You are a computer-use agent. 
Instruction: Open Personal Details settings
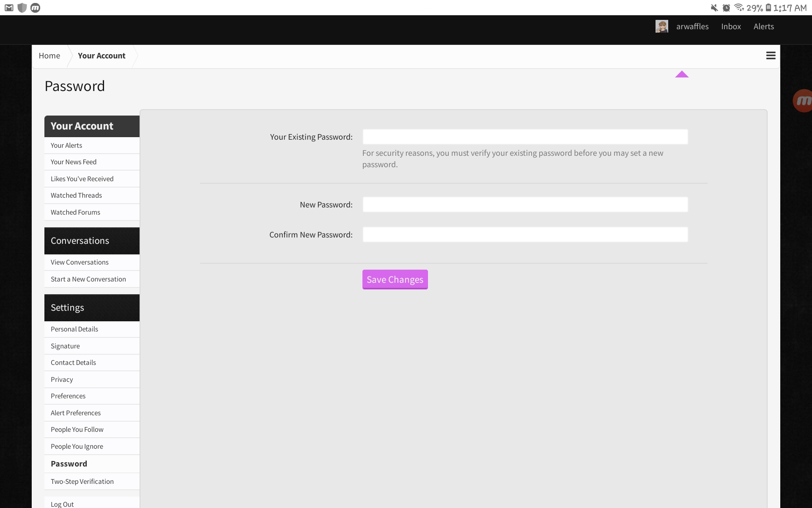click(92, 329)
